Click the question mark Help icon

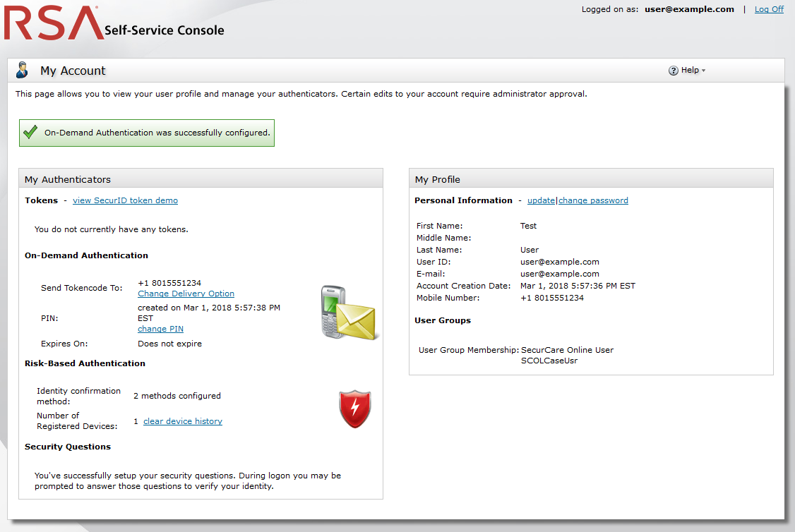673,71
